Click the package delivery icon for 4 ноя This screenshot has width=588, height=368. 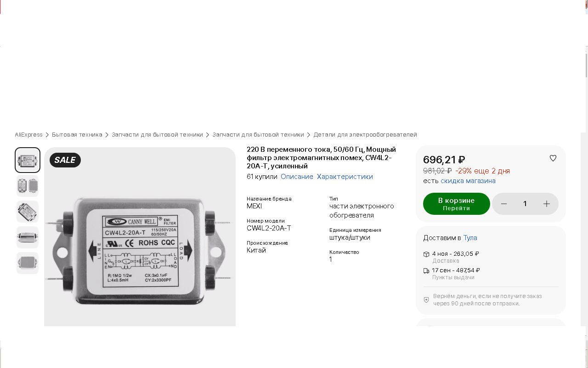(426, 254)
